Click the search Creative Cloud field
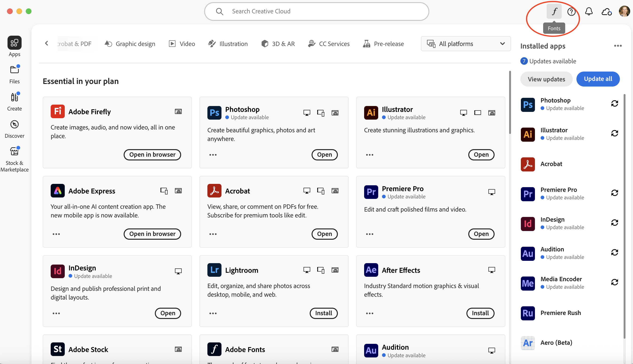The width and height of the screenshot is (633, 364). [x=316, y=11]
